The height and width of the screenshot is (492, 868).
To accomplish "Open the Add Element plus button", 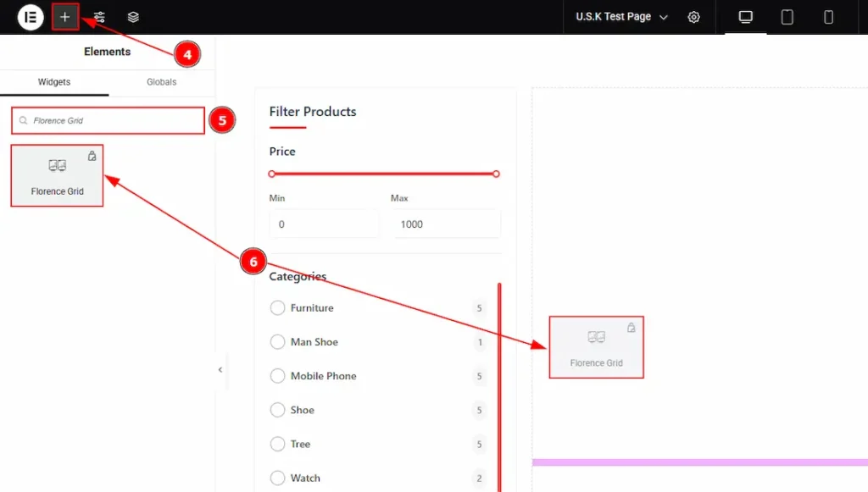I will [65, 17].
